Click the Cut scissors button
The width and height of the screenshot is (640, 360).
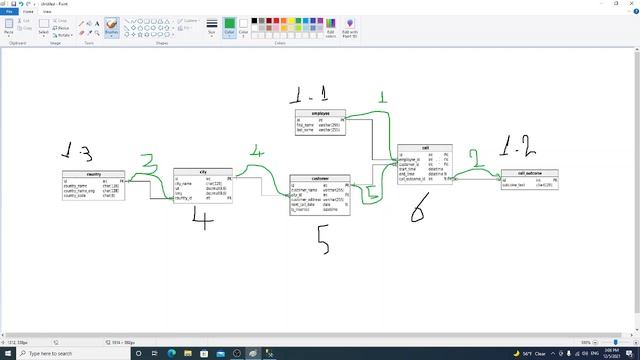pos(24,21)
